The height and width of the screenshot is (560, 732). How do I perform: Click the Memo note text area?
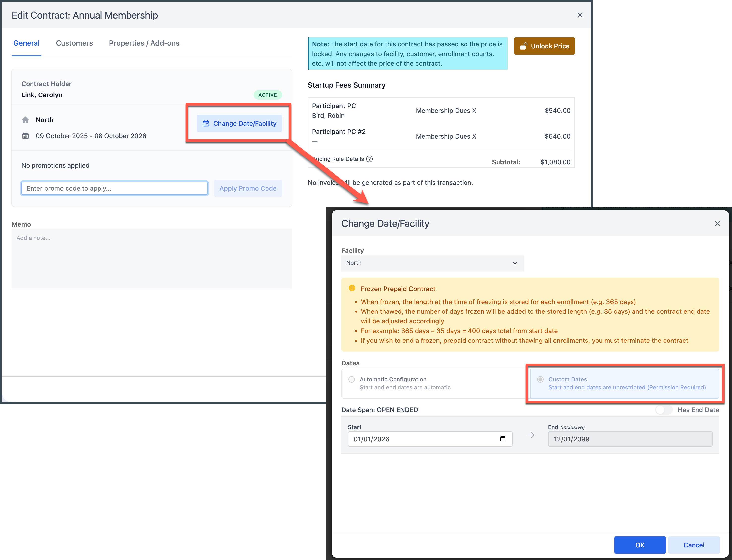[x=151, y=258]
